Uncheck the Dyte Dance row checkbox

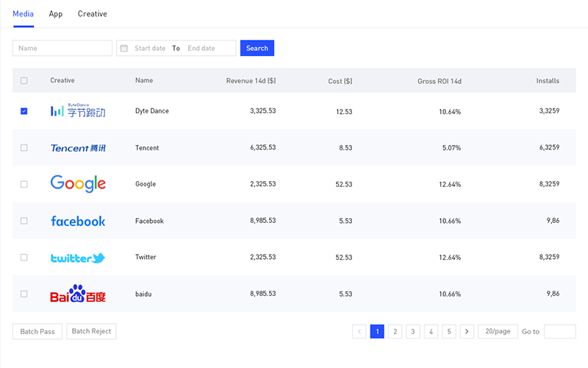[x=24, y=111]
